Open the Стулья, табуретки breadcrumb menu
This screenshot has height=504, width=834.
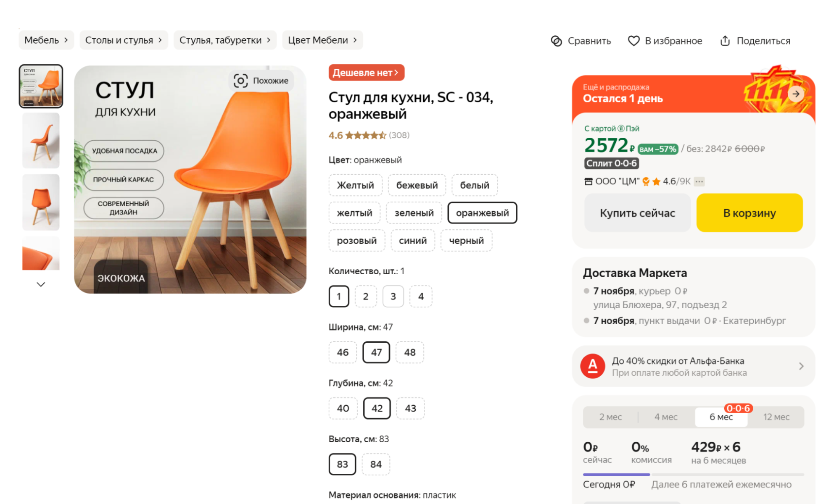(225, 40)
